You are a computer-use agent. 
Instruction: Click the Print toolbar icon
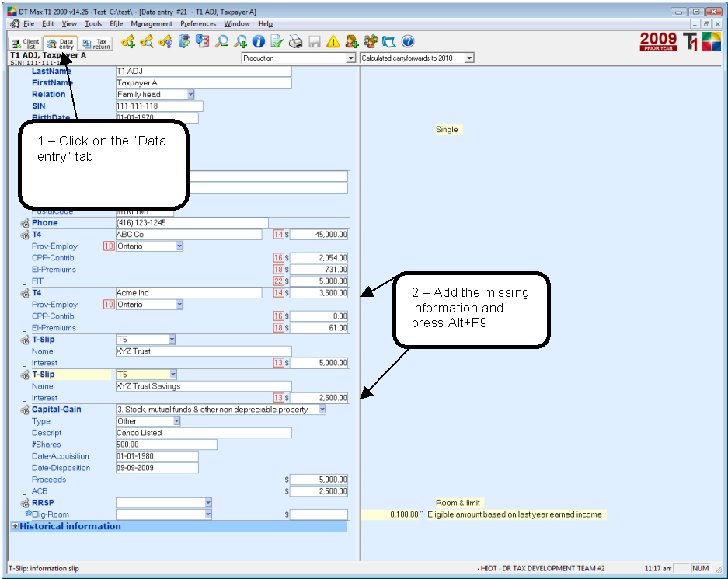pos(295,42)
